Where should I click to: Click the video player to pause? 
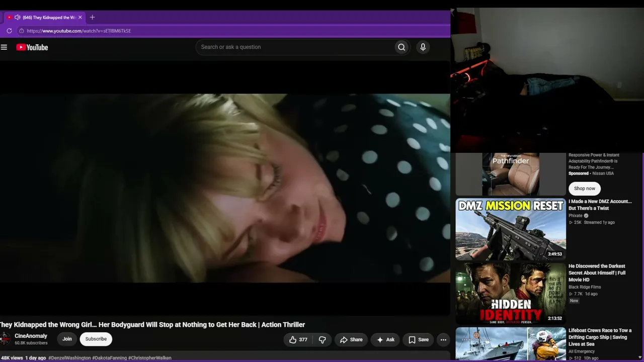[x=225, y=188]
